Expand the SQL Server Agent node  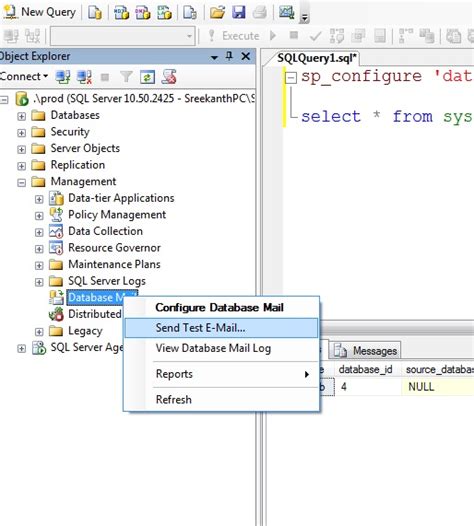(x=21, y=348)
